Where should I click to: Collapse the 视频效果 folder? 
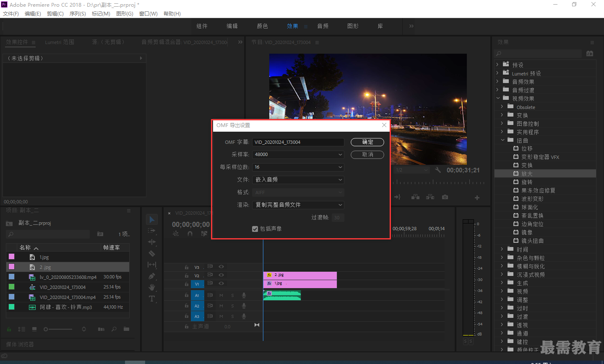click(498, 98)
